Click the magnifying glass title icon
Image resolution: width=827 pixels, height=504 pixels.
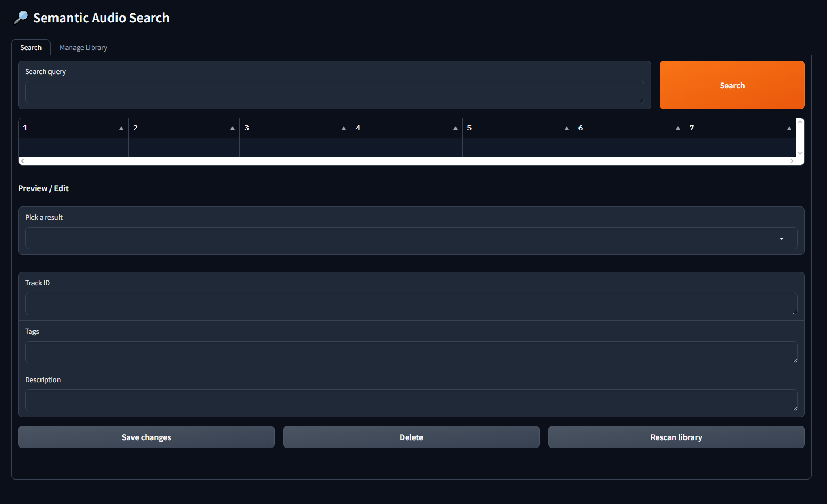point(21,18)
